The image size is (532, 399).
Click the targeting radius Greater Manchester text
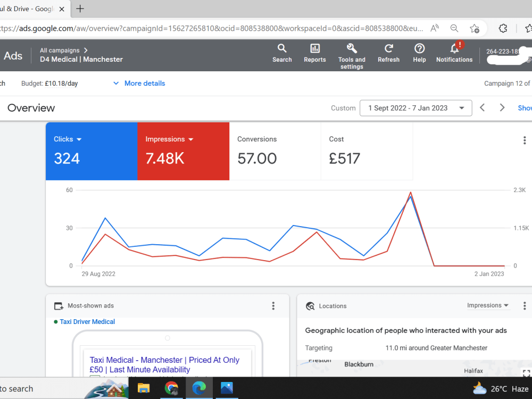(436, 348)
